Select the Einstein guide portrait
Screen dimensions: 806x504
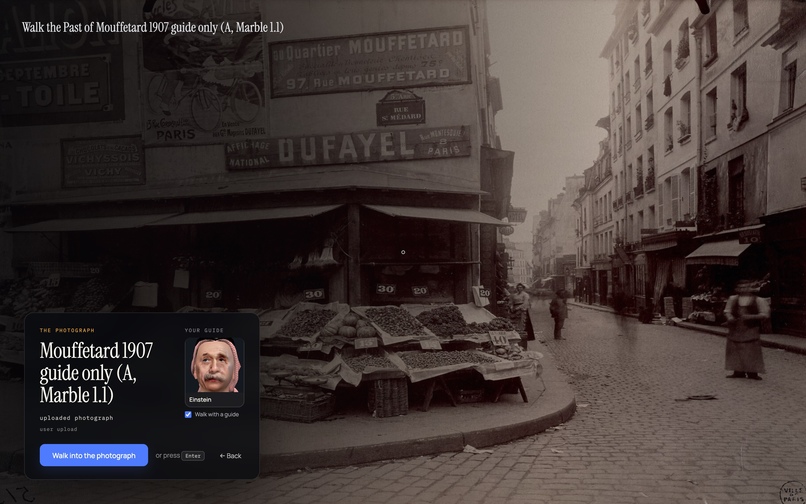[x=214, y=367]
